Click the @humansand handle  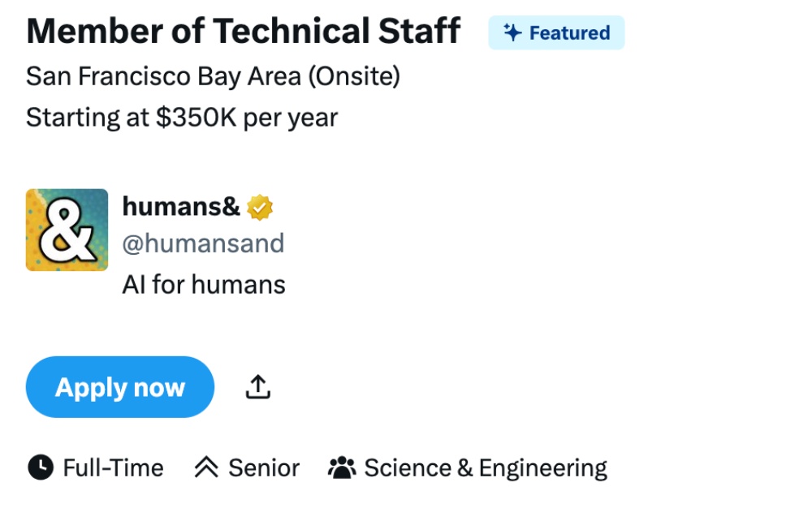click(x=203, y=243)
